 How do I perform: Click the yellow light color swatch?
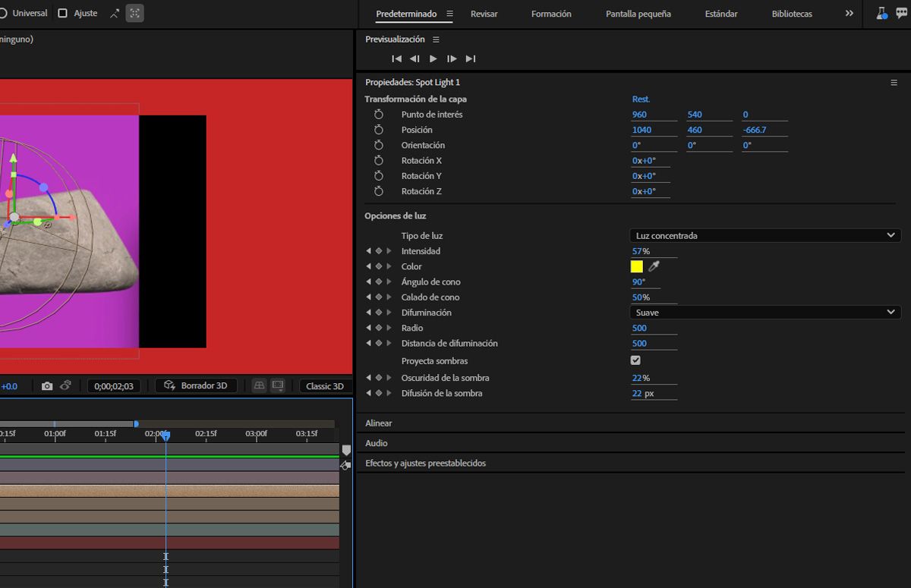637,266
